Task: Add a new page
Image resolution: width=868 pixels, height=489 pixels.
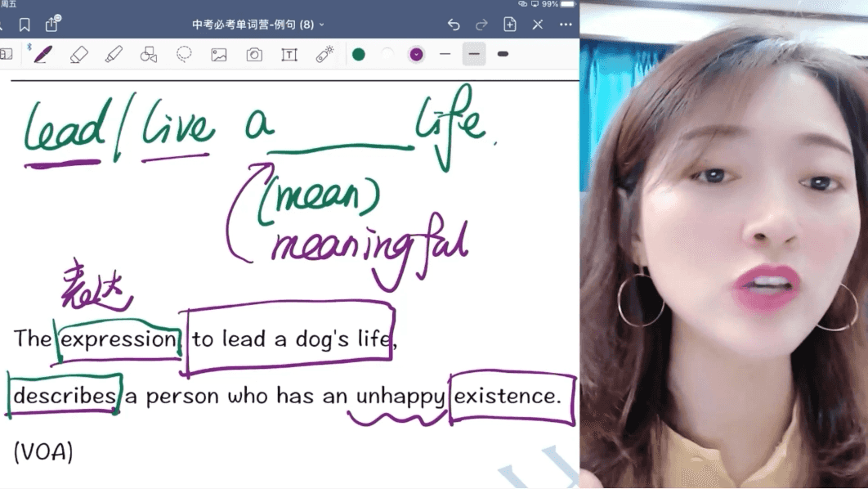Action: click(509, 25)
